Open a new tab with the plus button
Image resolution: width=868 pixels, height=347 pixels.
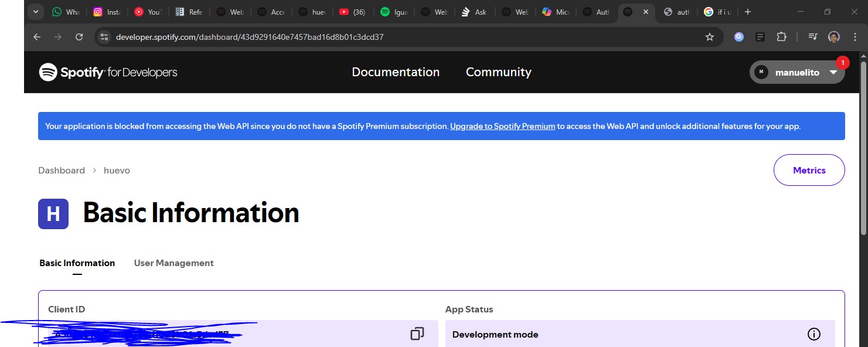click(747, 12)
